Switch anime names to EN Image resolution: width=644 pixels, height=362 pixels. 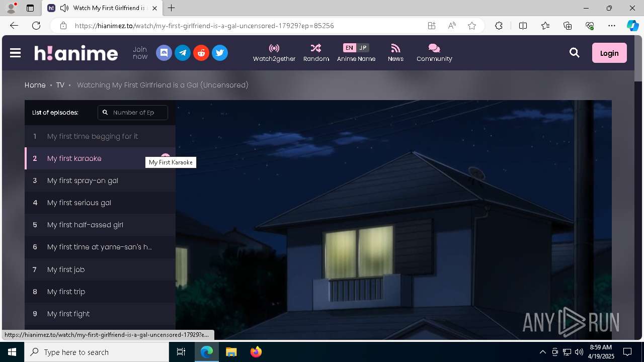point(349,48)
